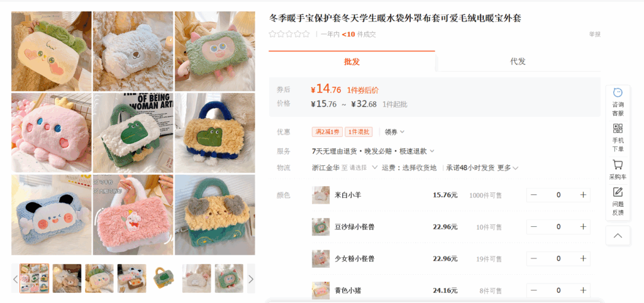Click the 手机下单 QR code icon
The width and height of the screenshot is (644, 303).
(618, 138)
